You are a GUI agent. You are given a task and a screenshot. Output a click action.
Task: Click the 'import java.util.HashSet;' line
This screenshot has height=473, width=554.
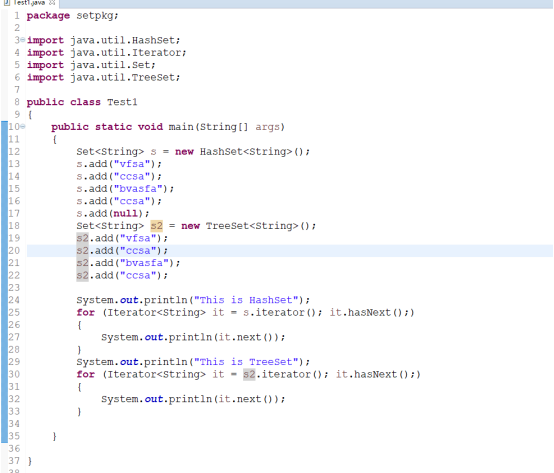104,40
